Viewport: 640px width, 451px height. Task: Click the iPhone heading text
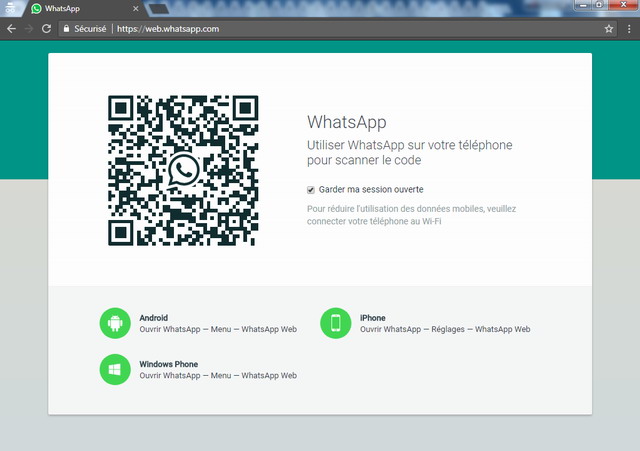click(x=372, y=318)
